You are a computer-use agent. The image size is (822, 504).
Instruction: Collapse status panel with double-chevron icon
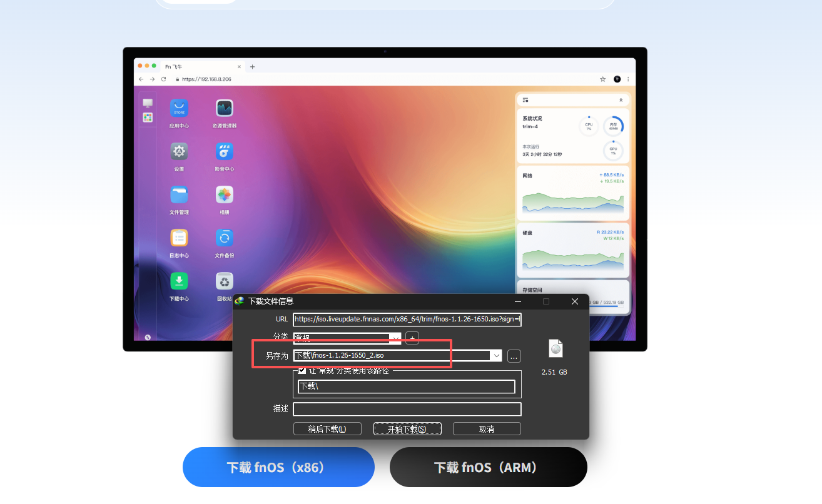[x=621, y=100]
